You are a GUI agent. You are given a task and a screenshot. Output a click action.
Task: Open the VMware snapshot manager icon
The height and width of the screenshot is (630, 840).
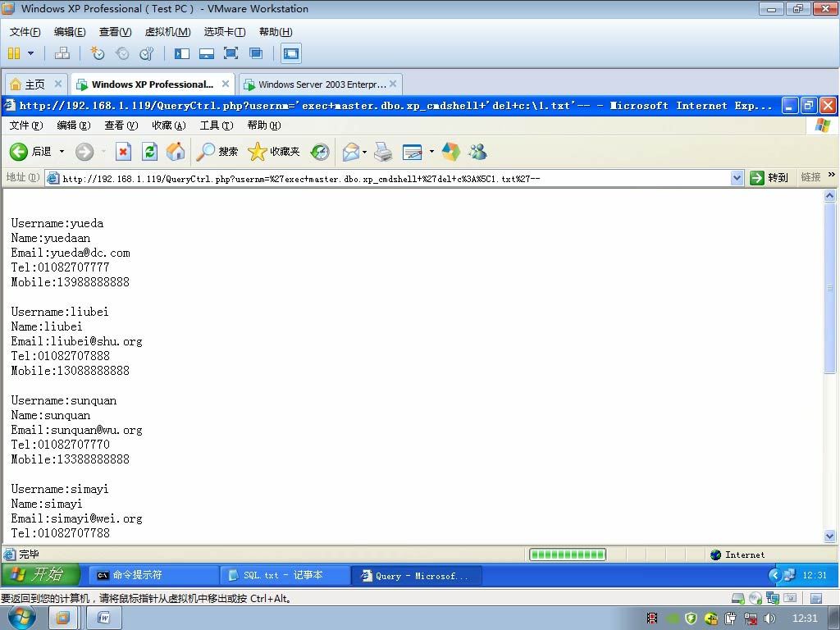146,53
